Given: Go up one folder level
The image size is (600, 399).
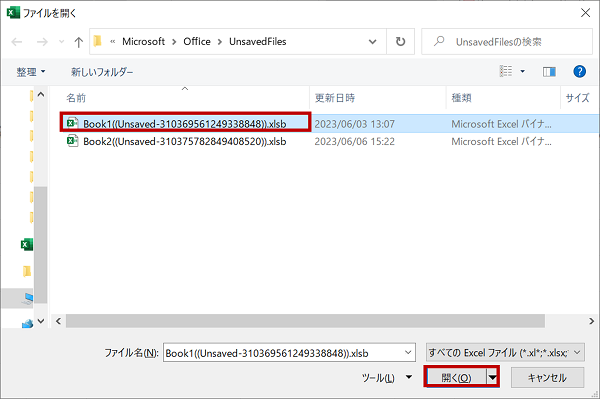Looking at the screenshot, I should click(x=78, y=42).
